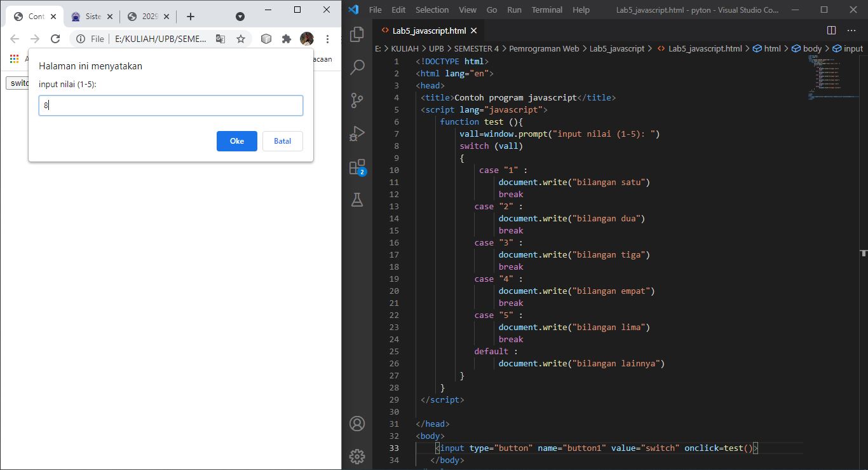
Task: Click the Oke button in the prompt
Action: click(x=236, y=141)
